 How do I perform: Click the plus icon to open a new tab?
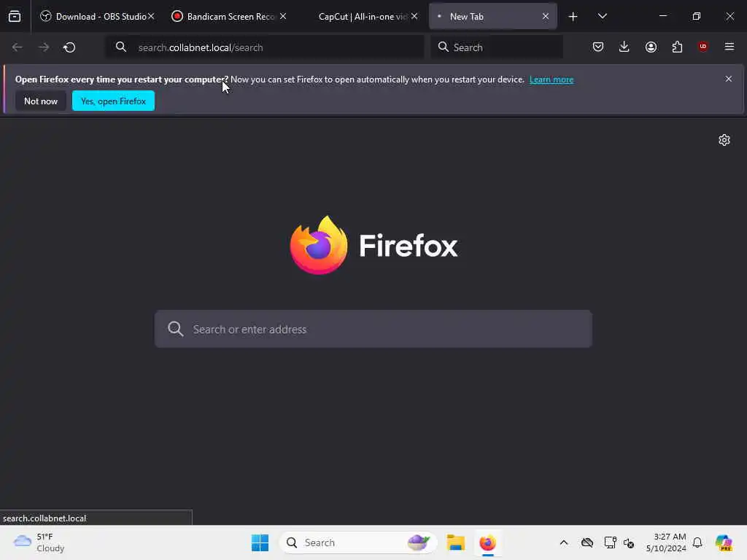tap(573, 17)
